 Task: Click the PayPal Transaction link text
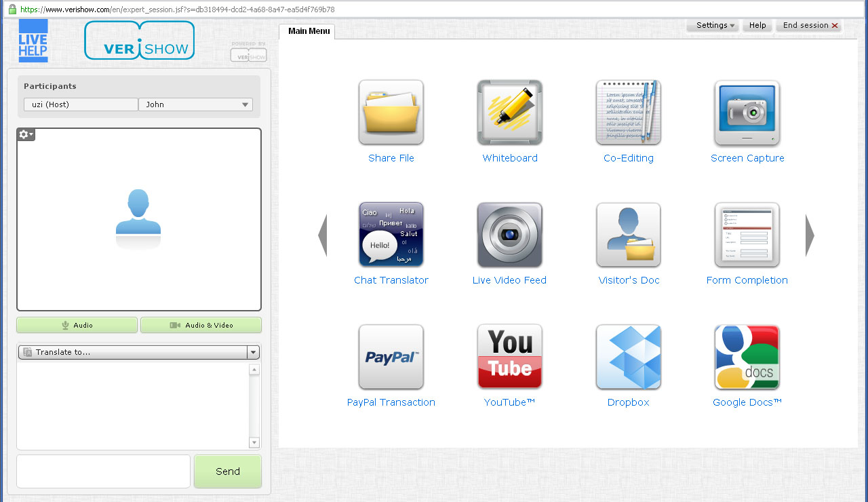click(391, 402)
